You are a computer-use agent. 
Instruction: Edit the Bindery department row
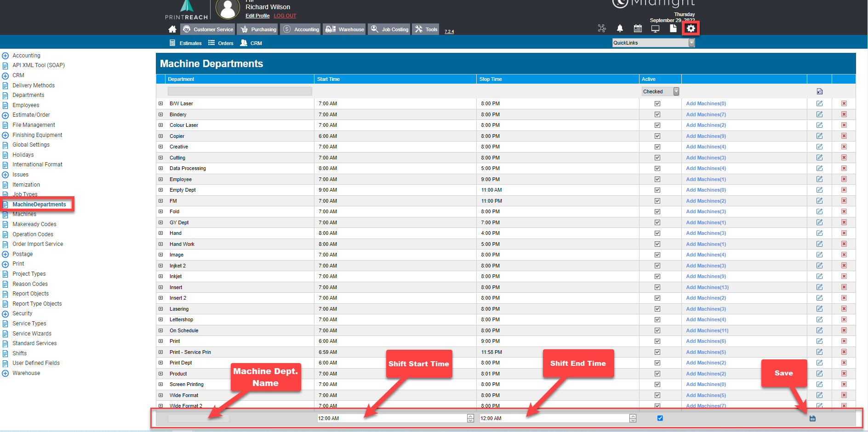(x=819, y=114)
